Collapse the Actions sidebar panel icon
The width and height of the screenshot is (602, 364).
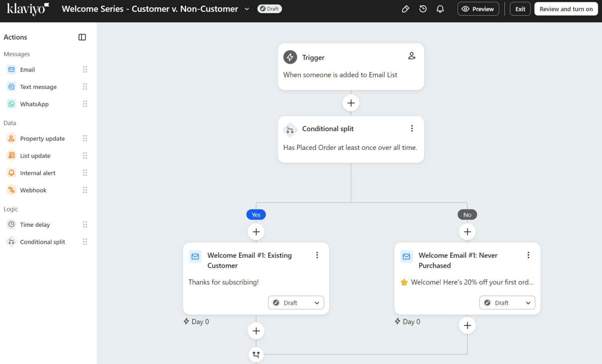point(82,37)
